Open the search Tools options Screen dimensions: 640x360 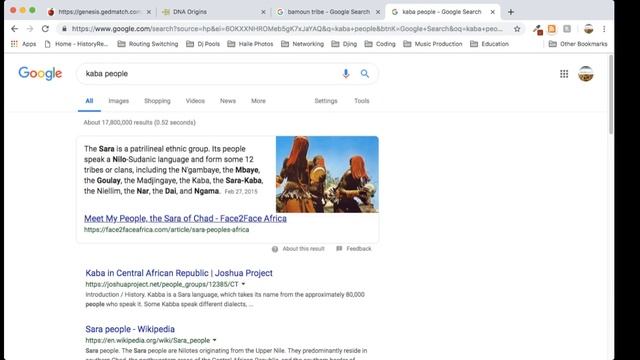(x=362, y=101)
